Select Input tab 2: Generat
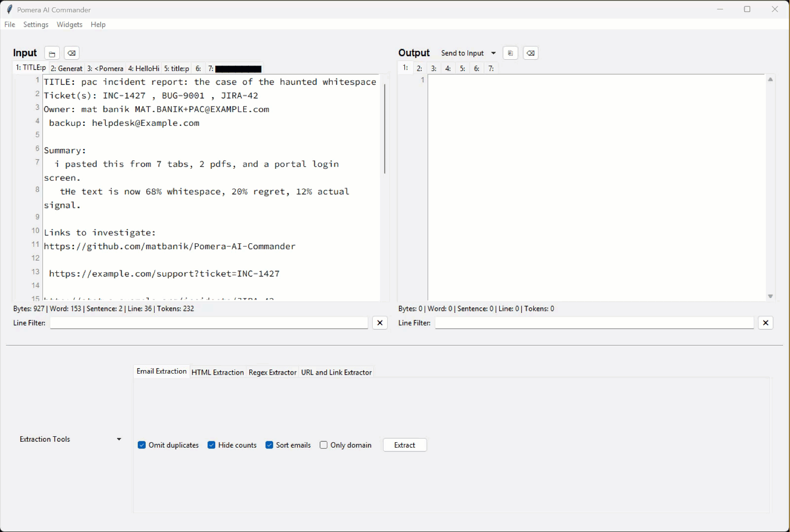Image resolution: width=790 pixels, height=532 pixels. point(66,68)
